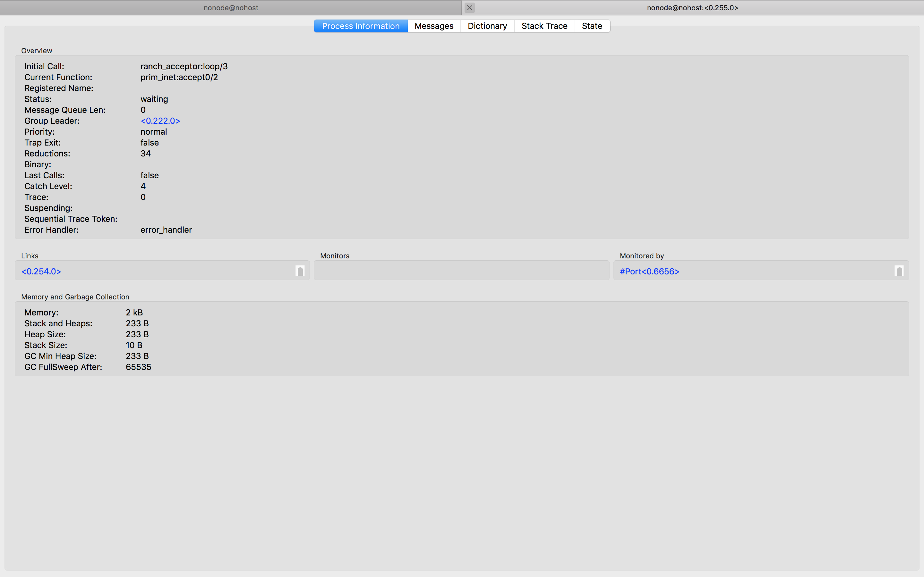Click the Links list scrollbar thumb
924x577 pixels.
pyautogui.click(x=300, y=271)
